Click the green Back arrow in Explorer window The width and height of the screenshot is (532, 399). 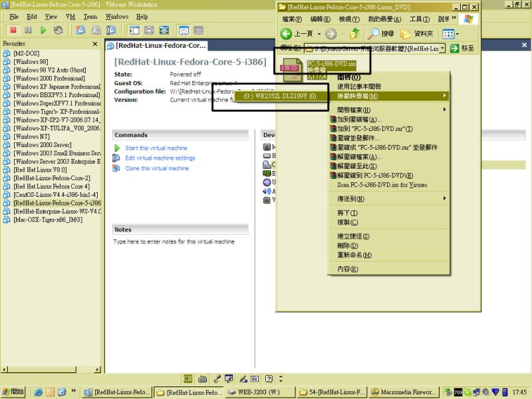click(x=286, y=34)
